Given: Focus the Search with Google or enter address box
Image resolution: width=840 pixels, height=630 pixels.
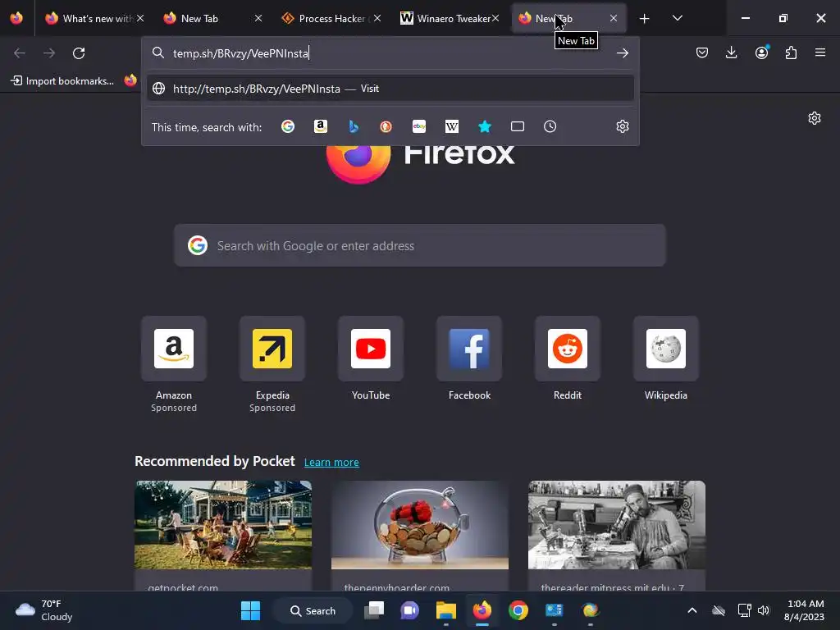Looking at the screenshot, I should (419, 245).
